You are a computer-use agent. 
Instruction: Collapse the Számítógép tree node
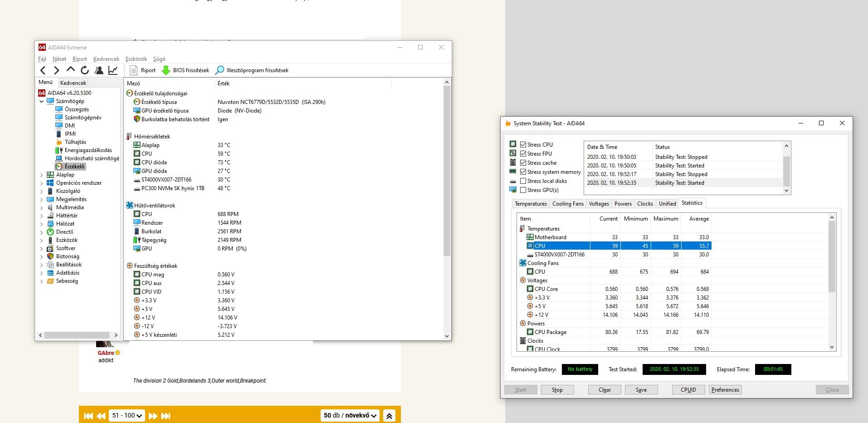point(42,101)
